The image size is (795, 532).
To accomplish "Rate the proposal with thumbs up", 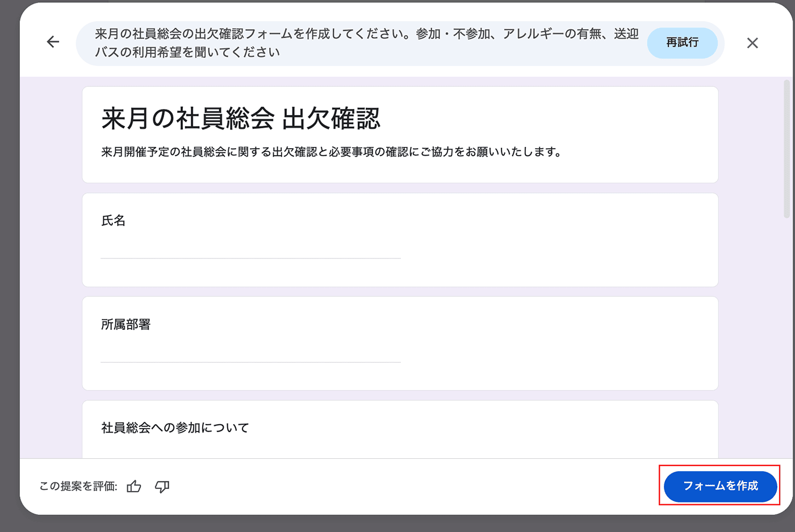I will (x=134, y=487).
